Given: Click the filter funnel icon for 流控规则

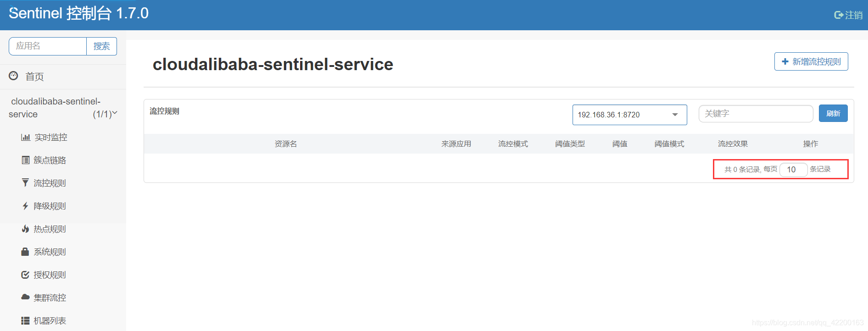Looking at the screenshot, I should [x=25, y=182].
